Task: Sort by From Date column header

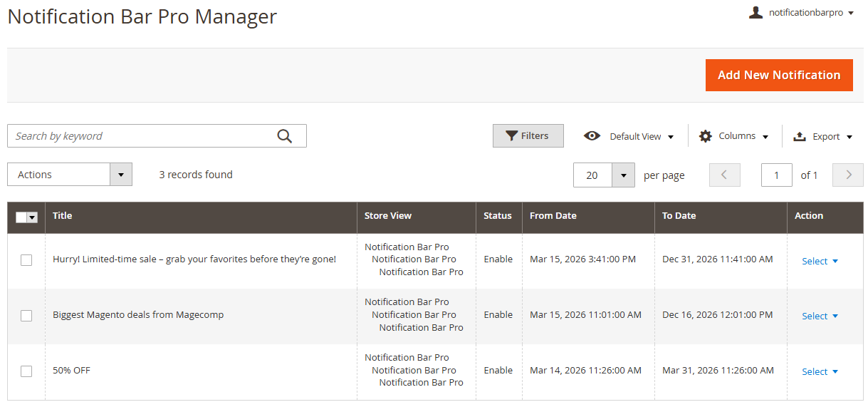Action: tap(553, 216)
